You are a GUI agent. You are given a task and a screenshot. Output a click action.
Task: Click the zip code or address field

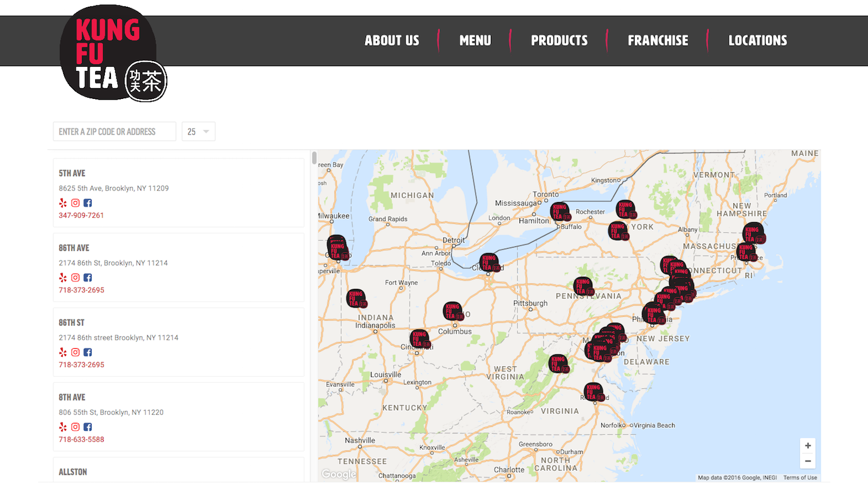[115, 132]
